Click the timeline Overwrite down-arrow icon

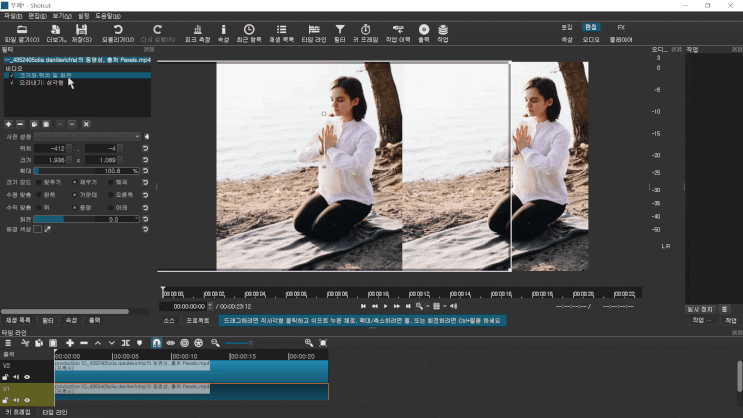(x=111, y=343)
